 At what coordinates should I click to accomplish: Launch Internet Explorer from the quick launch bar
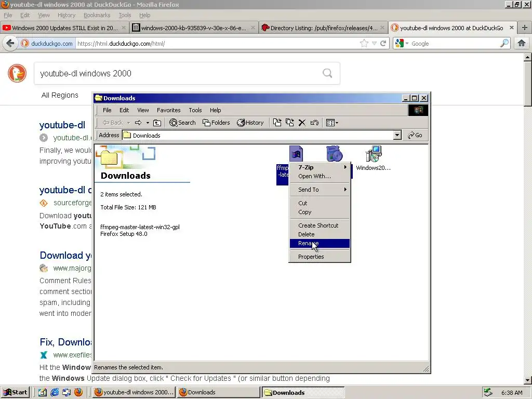click(x=54, y=393)
